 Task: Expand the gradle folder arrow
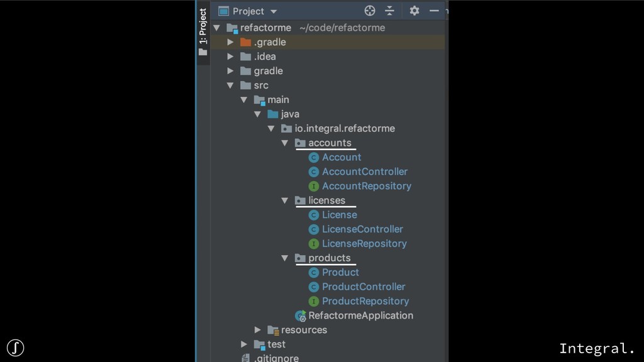coord(230,71)
